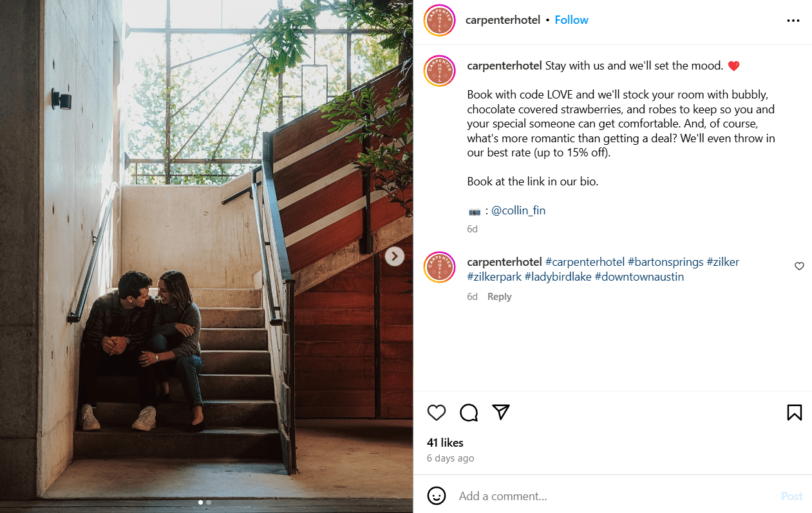Open the emoji picker smiley icon
Screen dimensions: 812x513
[437, 496]
